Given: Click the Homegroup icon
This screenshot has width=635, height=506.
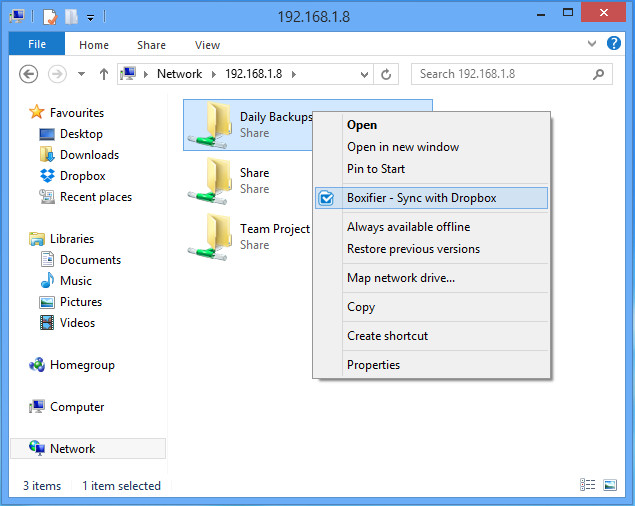Looking at the screenshot, I should point(37,365).
